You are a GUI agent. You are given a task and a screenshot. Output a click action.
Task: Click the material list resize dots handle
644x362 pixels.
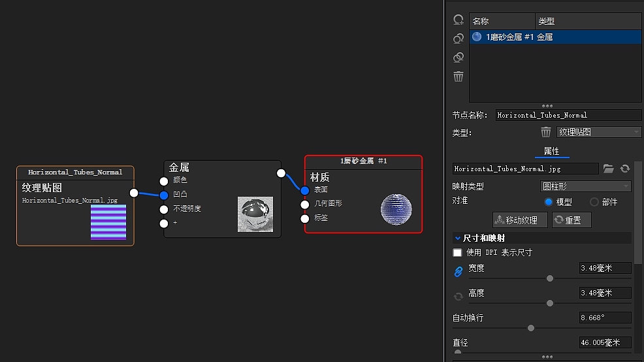click(547, 106)
